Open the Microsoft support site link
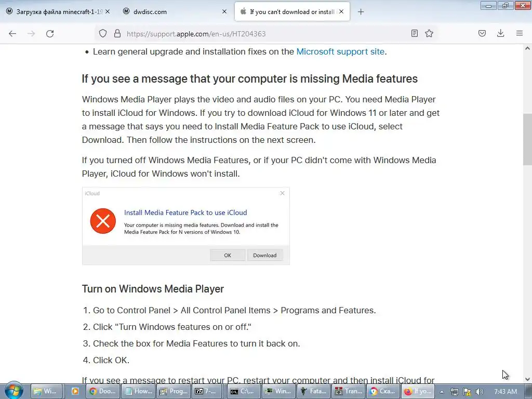 tap(340, 51)
